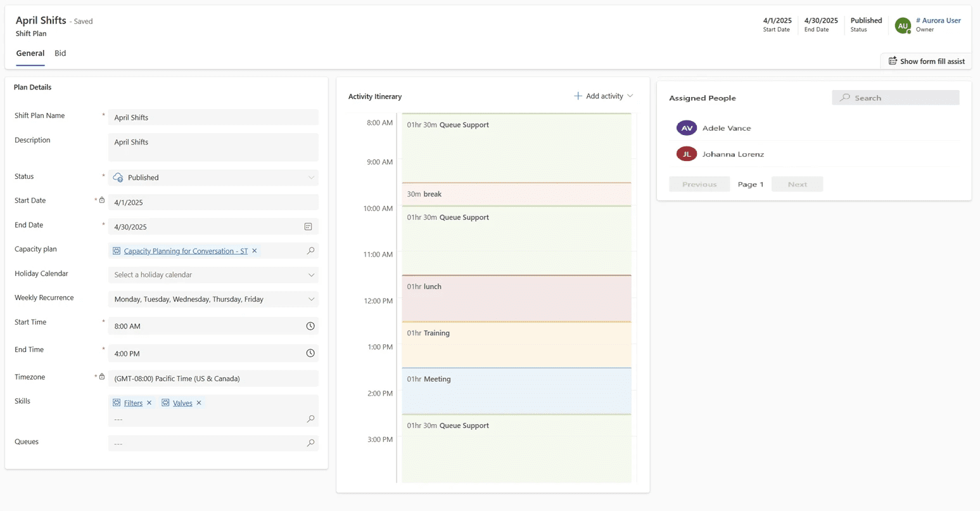
Task: Select the last Queue Support block
Action: (516, 448)
